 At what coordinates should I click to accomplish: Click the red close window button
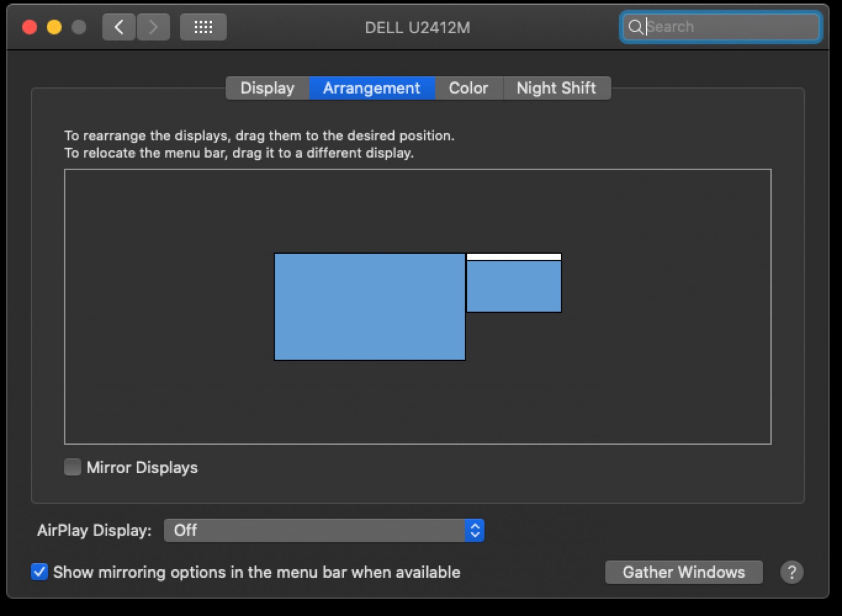pyautogui.click(x=29, y=27)
